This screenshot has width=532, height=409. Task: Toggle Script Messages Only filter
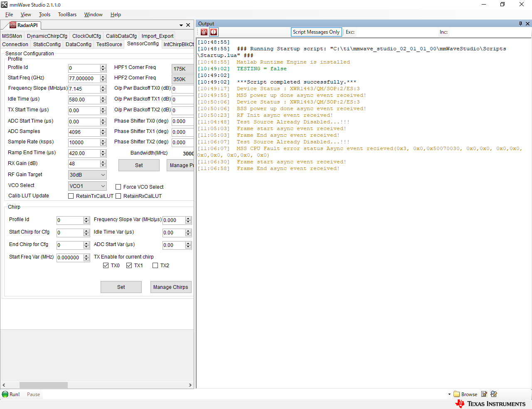point(316,32)
